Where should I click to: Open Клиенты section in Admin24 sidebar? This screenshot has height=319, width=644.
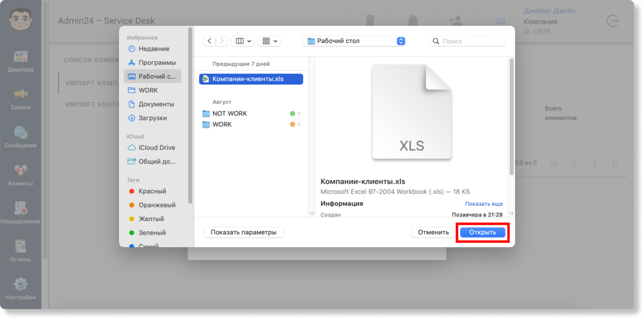click(21, 176)
